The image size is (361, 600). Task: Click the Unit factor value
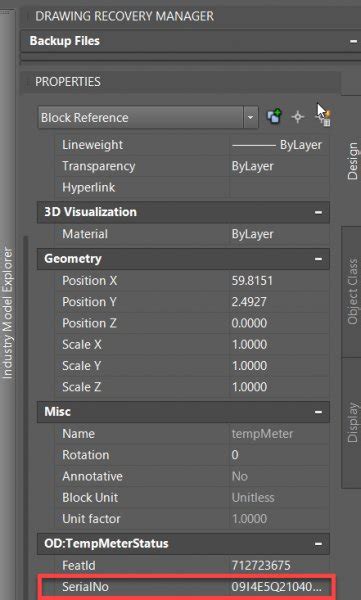click(279, 519)
